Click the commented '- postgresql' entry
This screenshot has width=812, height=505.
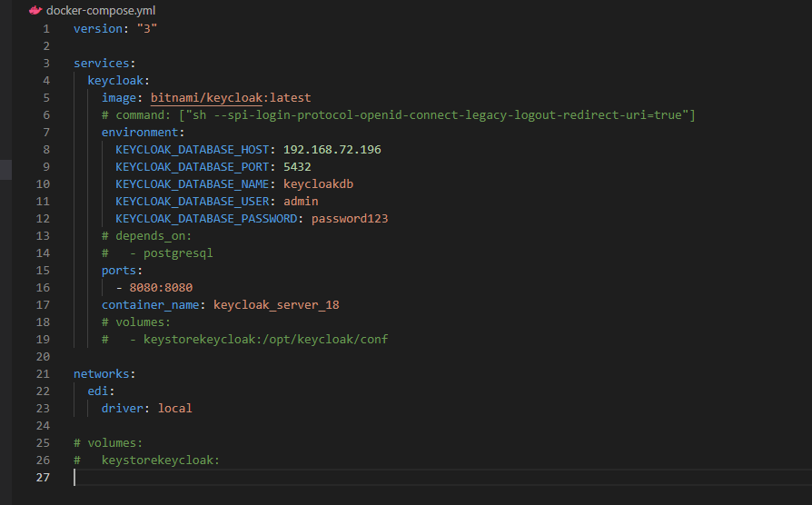[x=171, y=252]
